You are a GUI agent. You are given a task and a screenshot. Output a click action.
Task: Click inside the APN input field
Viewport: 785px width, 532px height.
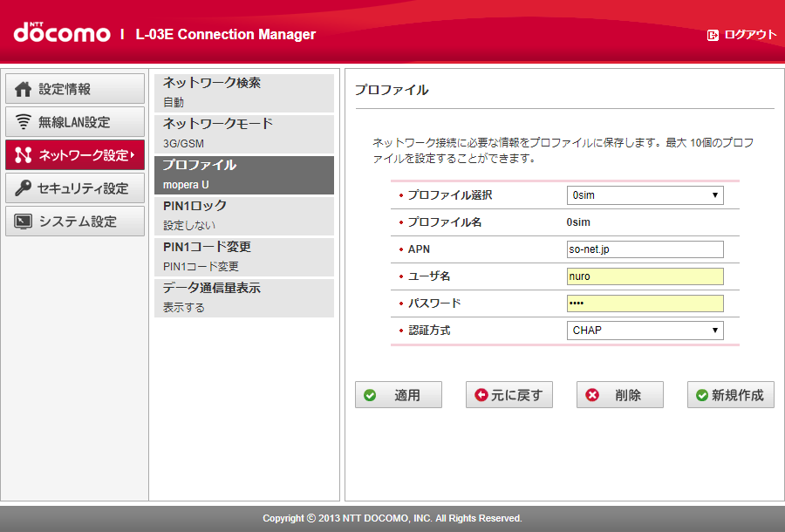[645, 249]
